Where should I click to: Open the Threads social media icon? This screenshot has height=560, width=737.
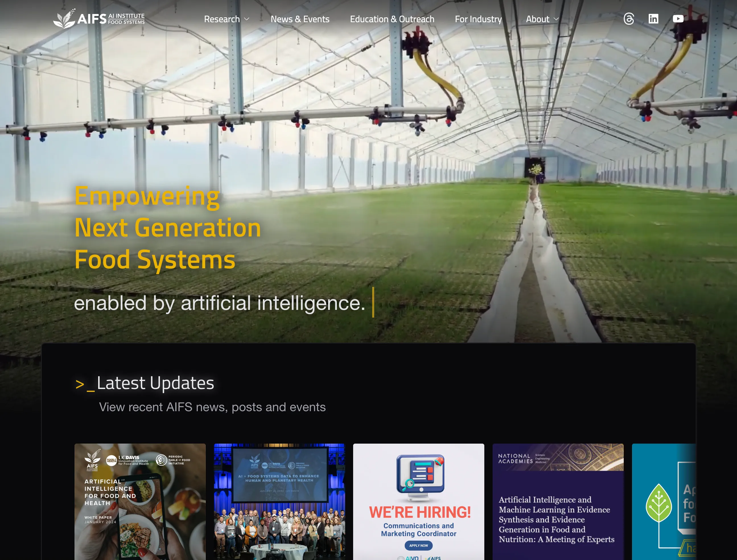click(629, 19)
